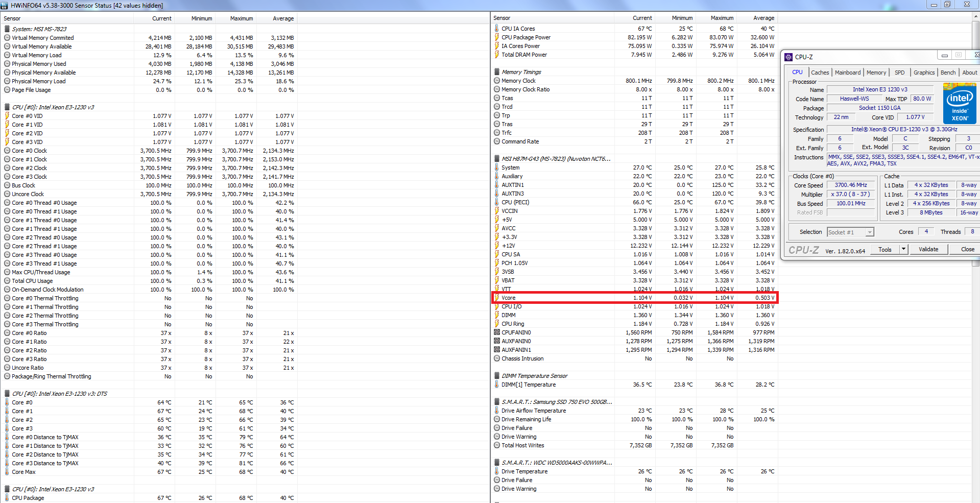Click the Virtual Memory Load sensor icon

point(7,55)
